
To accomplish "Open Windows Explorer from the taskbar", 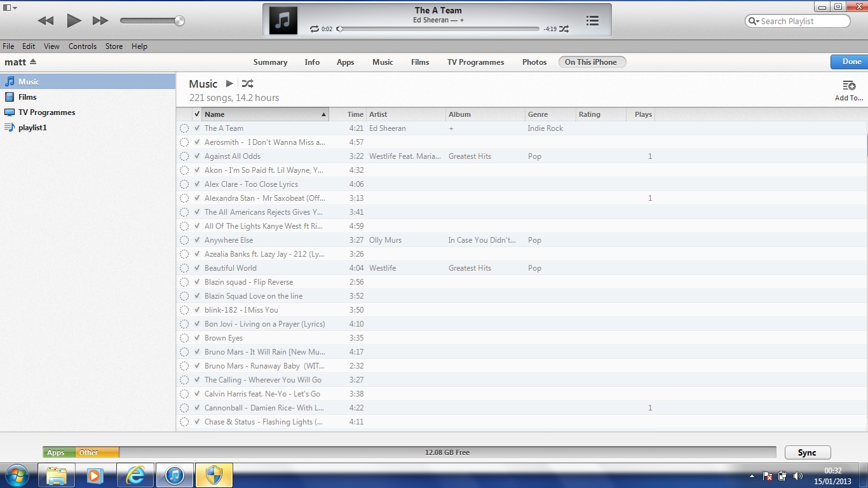I will (57, 475).
